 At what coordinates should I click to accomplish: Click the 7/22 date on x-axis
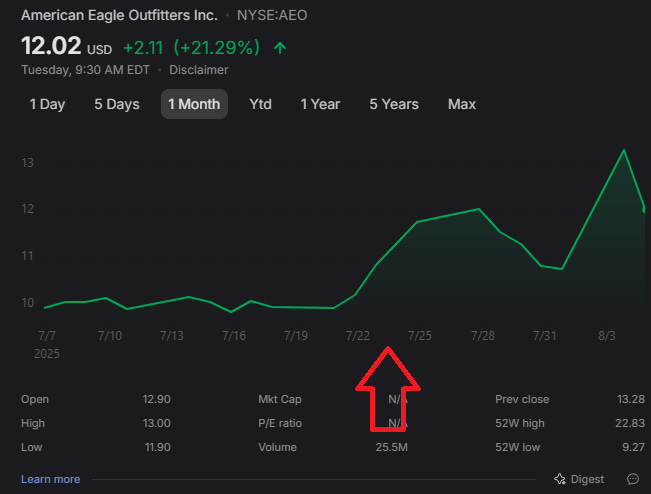tap(357, 335)
